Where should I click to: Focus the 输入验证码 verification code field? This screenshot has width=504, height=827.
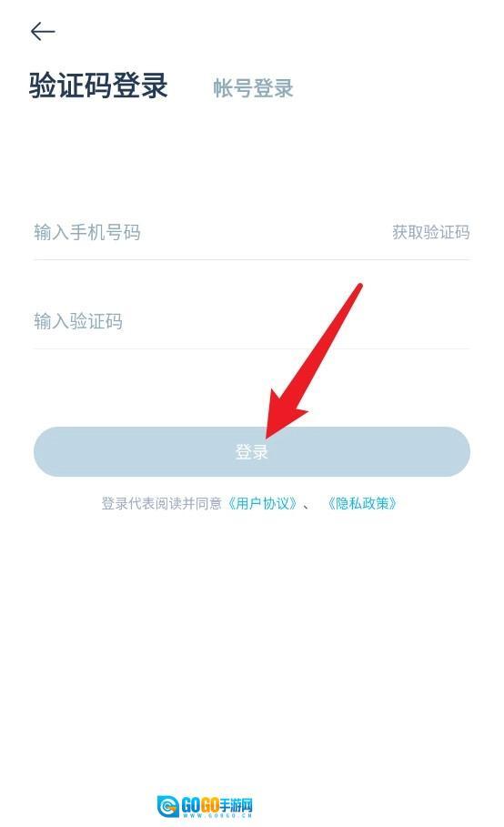(251, 321)
